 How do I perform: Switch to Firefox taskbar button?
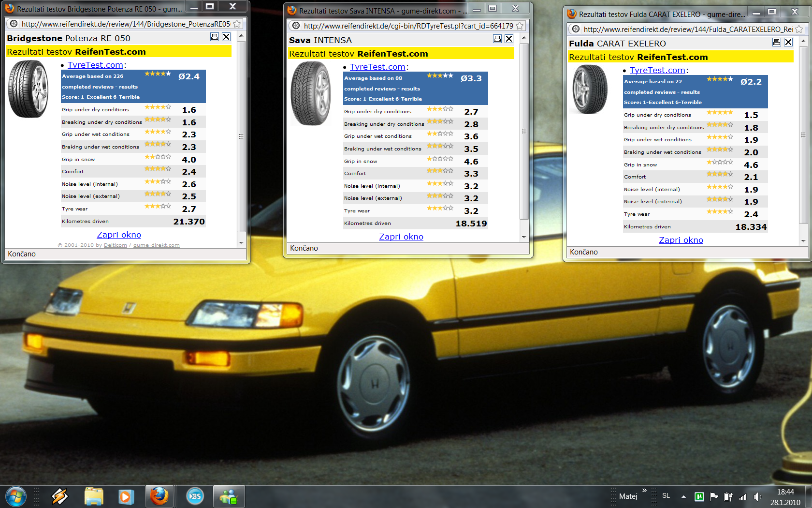(x=159, y=496)
